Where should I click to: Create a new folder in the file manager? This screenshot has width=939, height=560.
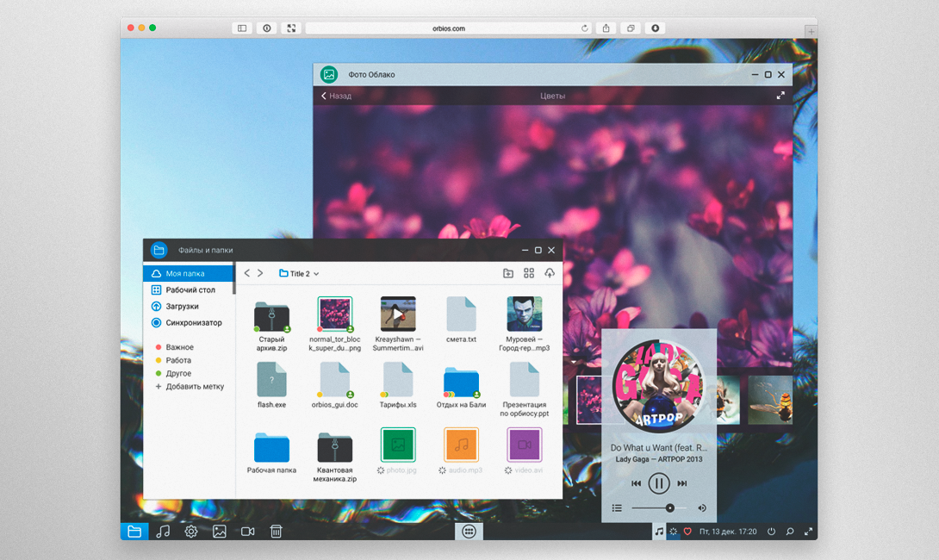pyautogui.click(x=507, y=273)
